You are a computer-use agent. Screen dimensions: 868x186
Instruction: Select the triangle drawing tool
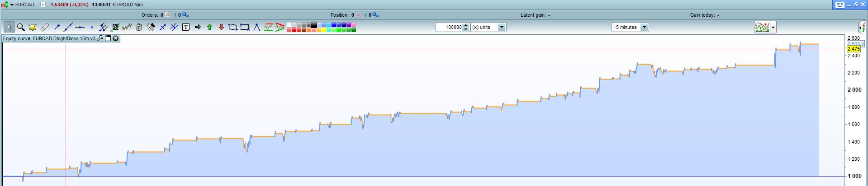[256, 27]
